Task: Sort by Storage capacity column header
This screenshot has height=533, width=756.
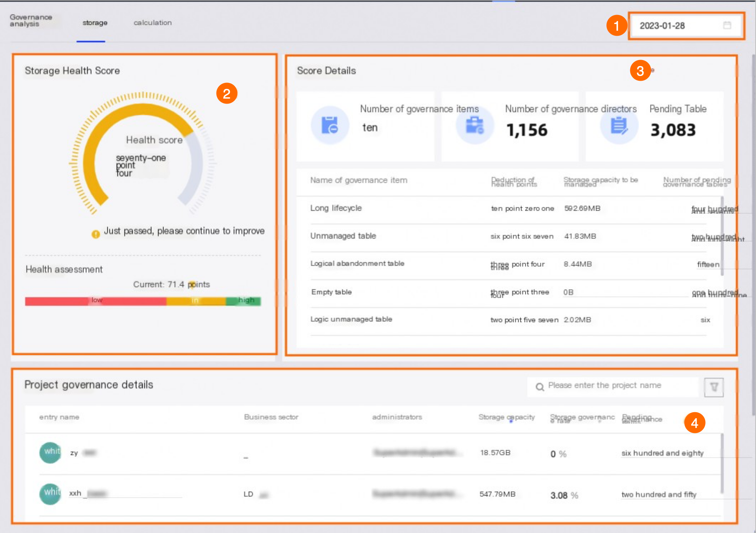Action: tap(507, 417)
